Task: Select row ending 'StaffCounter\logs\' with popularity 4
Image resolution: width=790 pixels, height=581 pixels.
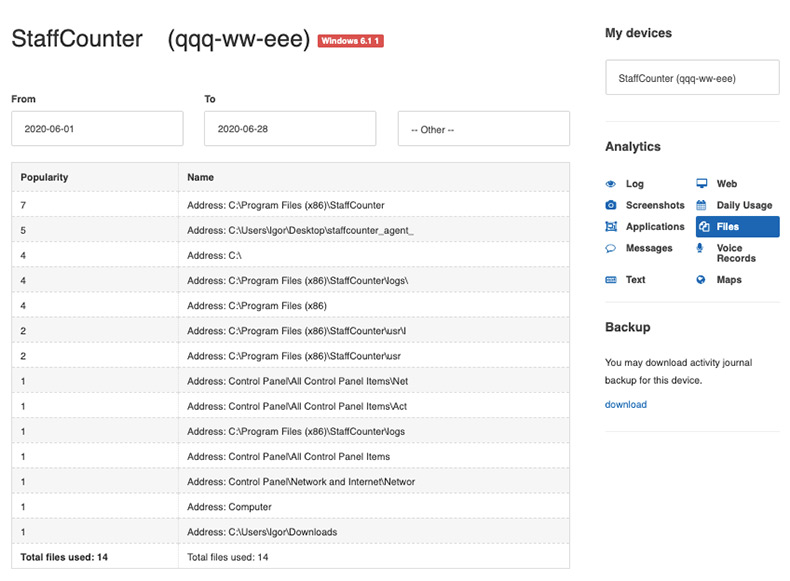Action: [x=291, y=281]
